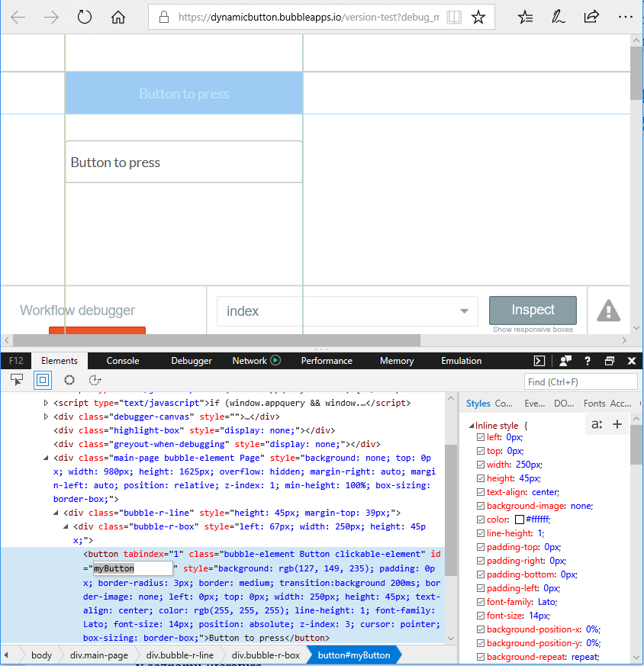The width and height of the screenshot is (644, 666).
Task: Open browser settings and more menu
Action: (x=626, y=18)
